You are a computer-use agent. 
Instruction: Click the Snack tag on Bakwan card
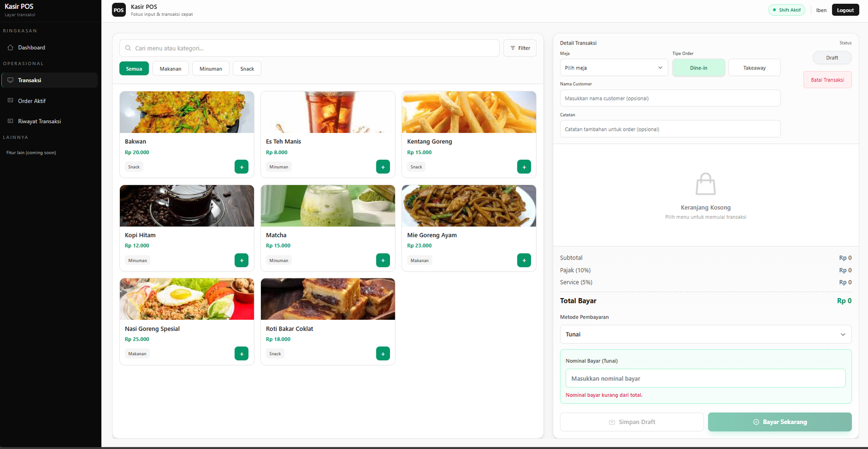pyautogui.click(x=134, y=167)
